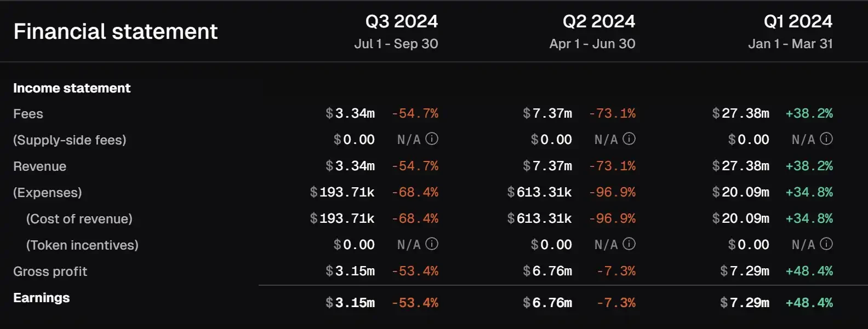Click info icon for Q2 Supply-side fees
The height and width of the screenshot is (329, 868).
(629, 139)
